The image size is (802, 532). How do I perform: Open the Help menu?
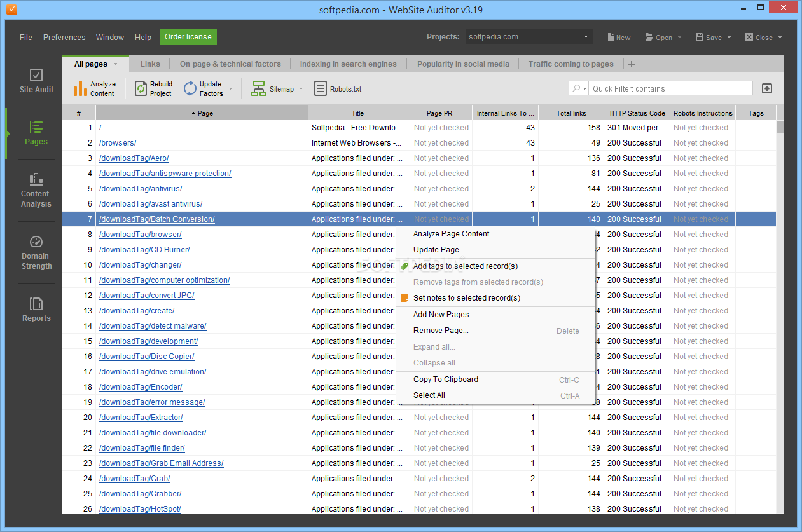(x=143, y=37)
